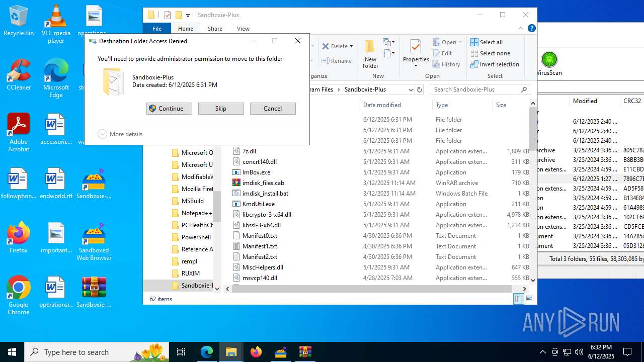Click the search magnifier in Explorer

[x=524, y=89]
